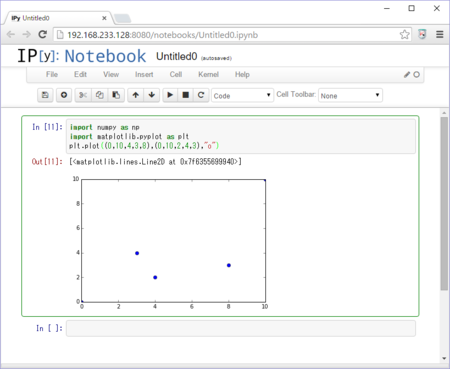Click the Line2D output text
The image size is (450, 369).
click(x=155, y=162)
